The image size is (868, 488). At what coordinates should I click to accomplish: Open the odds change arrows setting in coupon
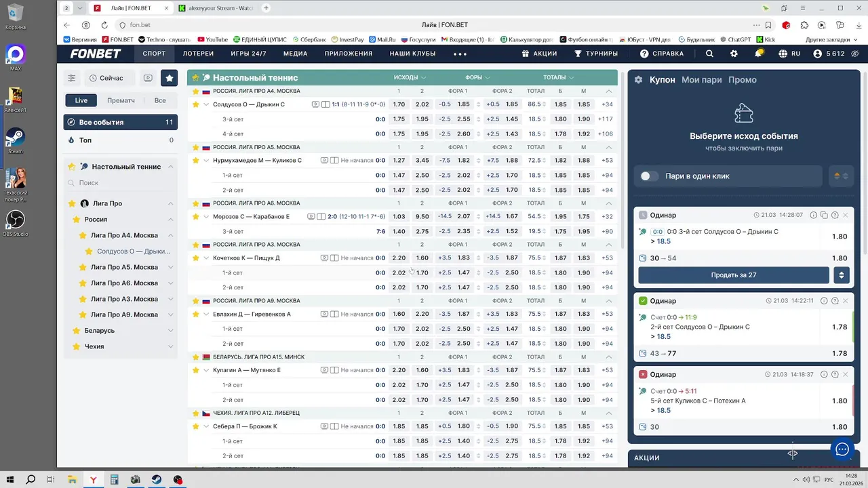(x=841, y=176)
